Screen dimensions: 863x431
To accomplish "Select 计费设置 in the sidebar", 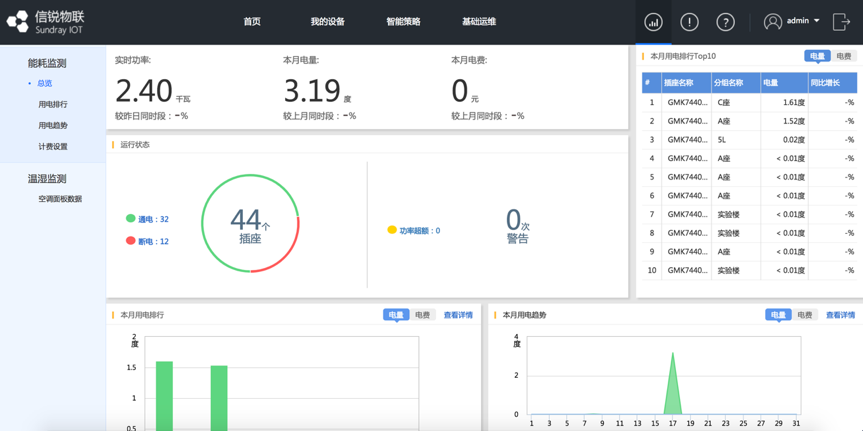I will pyautogui.click(x=53, y=147).
